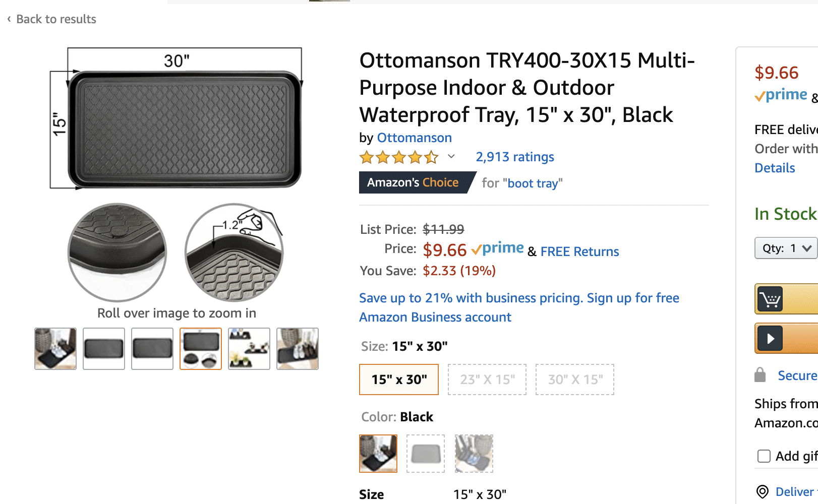Tick the Add gift options checkbox
Screen dimensions: 818x504
[764, 456]
